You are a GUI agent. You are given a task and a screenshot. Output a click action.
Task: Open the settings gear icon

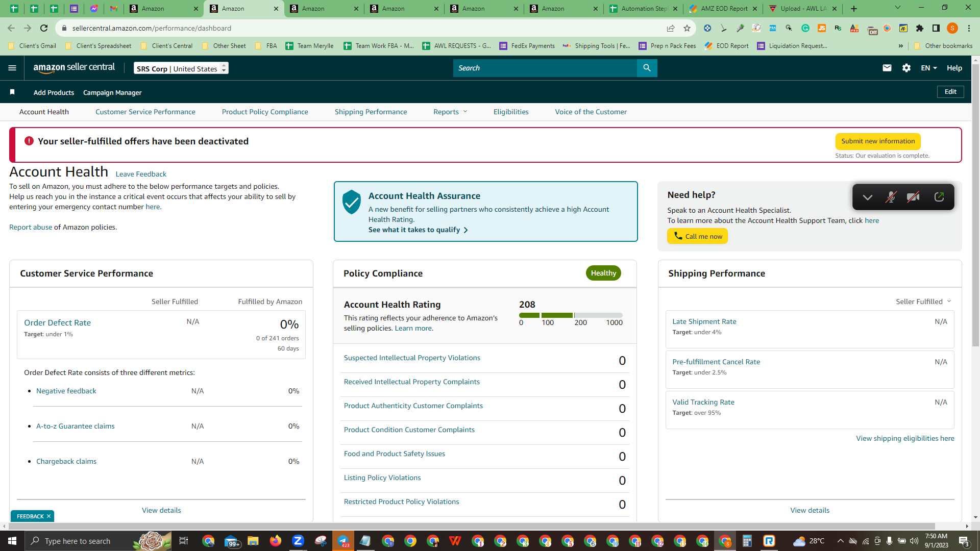[906, 68]
